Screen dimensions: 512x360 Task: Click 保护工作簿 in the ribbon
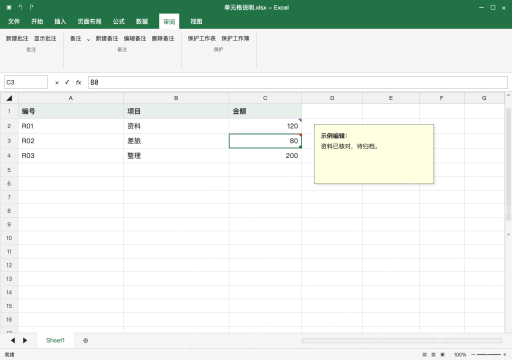[235, 39]
